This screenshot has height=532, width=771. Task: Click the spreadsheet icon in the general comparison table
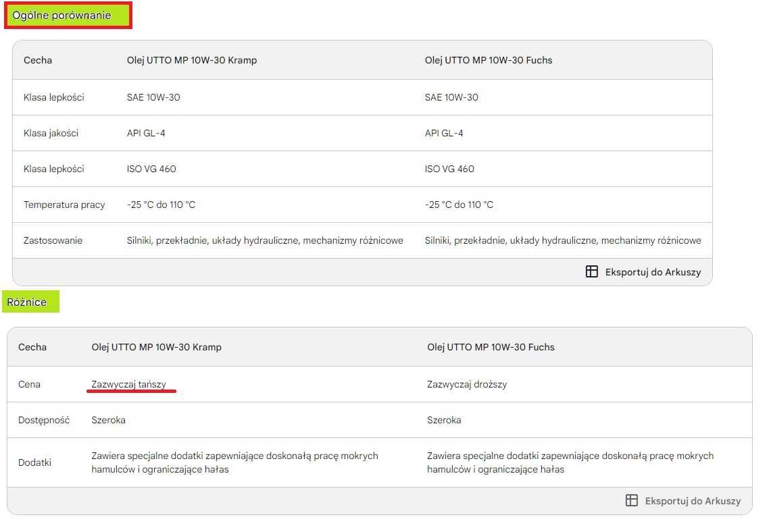pyautogui.click(x=591, y=271)
